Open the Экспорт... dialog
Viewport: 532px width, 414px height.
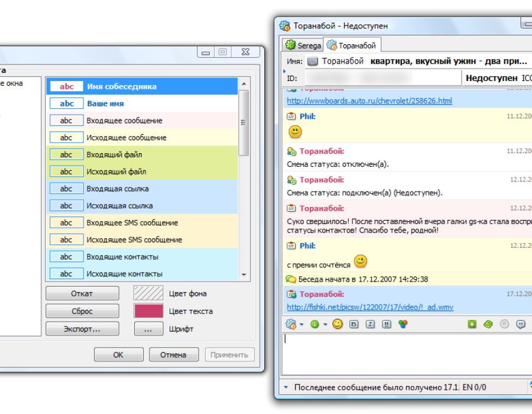pos(82,329)
